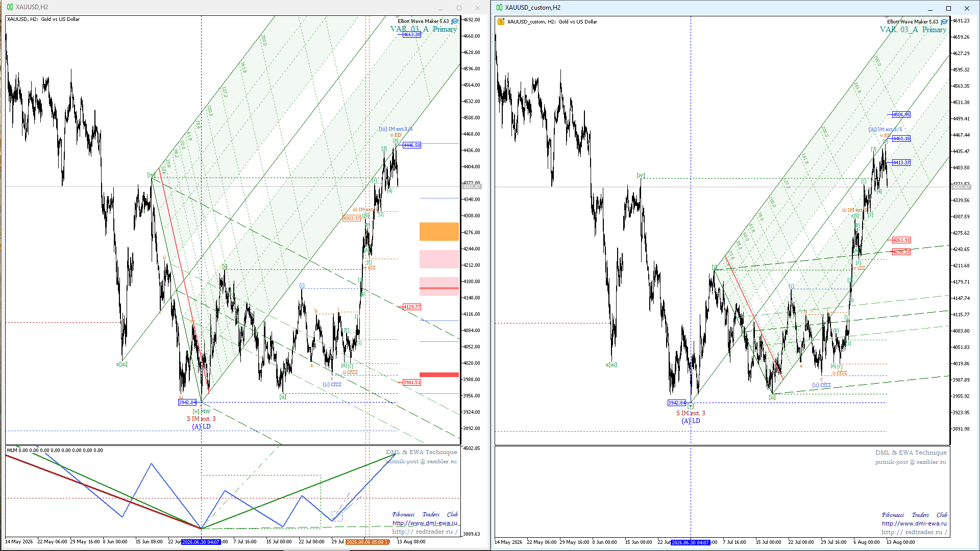Click the Elliott Wave Maker 5.63 label in left chart
This screenshot has width=980, height=551.
pos(423,21)
